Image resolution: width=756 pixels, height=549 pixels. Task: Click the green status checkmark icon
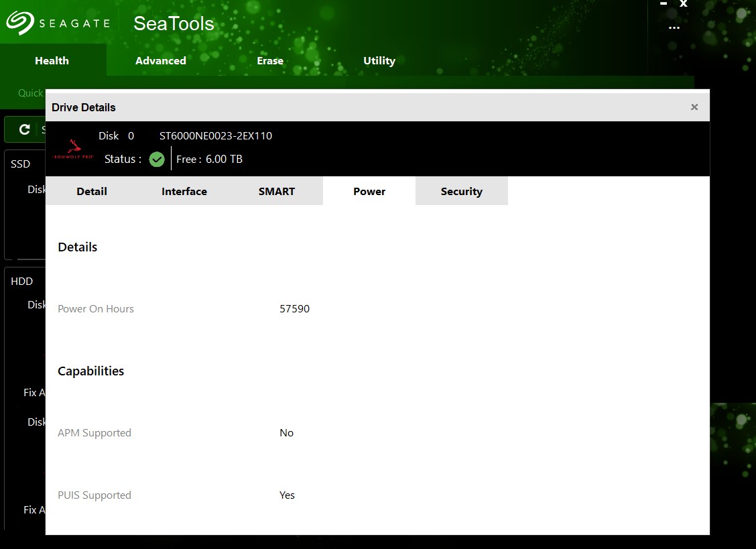pos(157,160)
